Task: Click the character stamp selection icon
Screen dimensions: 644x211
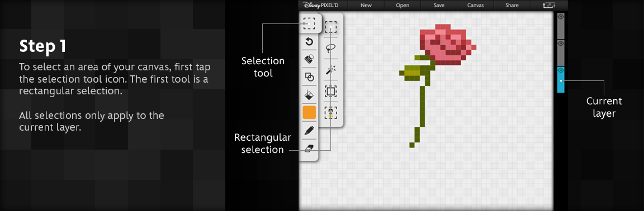Action: [331, 113]
